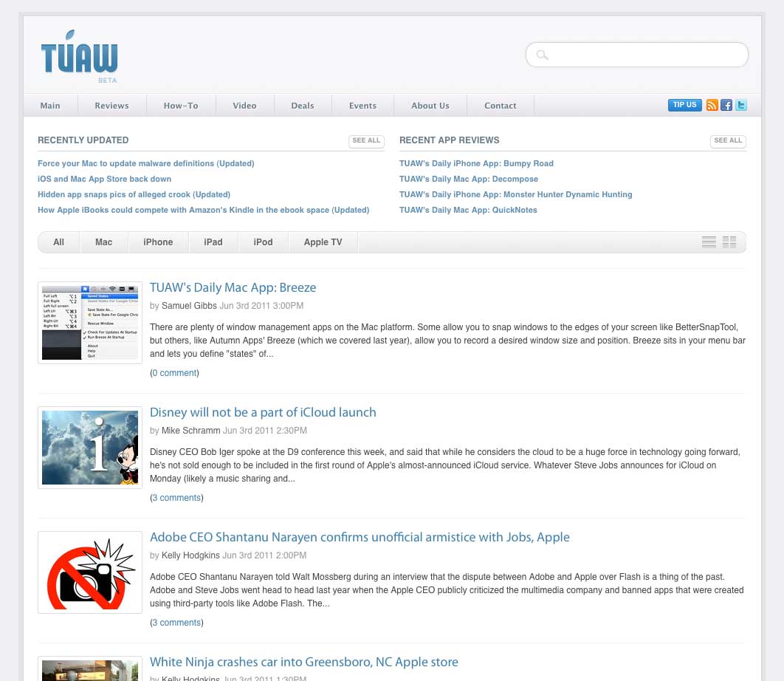Click author Samuel Gibbs
The width and height of the screenshot is (784, 681).
coord(189,306)
